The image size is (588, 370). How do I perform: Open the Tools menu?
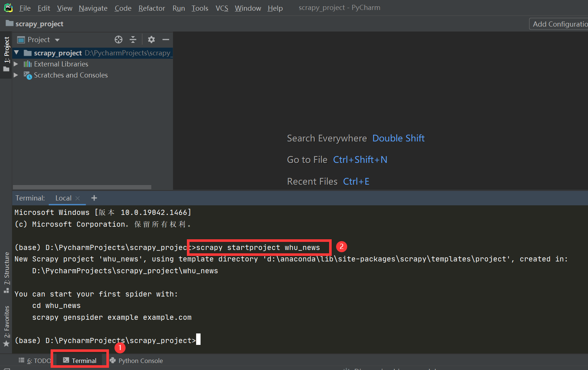[x=200, y=8]
